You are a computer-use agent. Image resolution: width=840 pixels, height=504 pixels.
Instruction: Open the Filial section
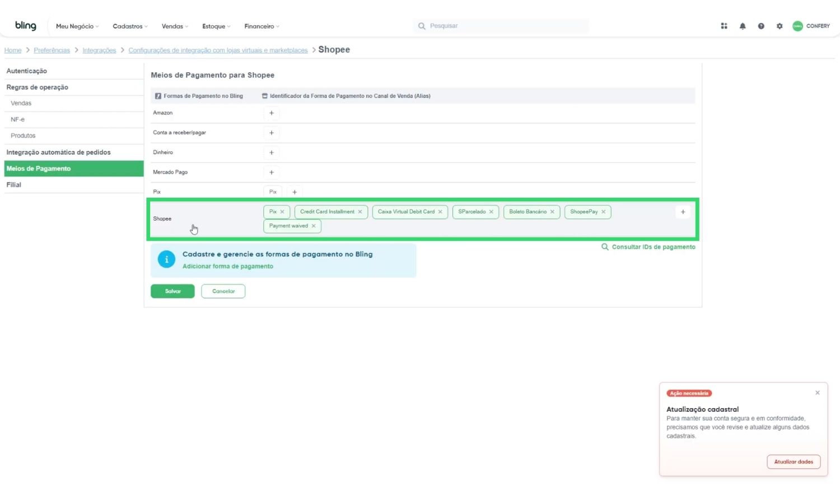point(74,185)
